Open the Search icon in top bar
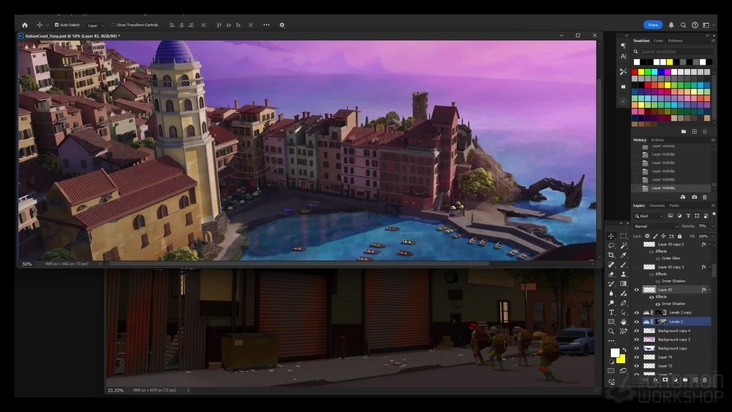Screen dimensions: 732x412 (683, 25)
